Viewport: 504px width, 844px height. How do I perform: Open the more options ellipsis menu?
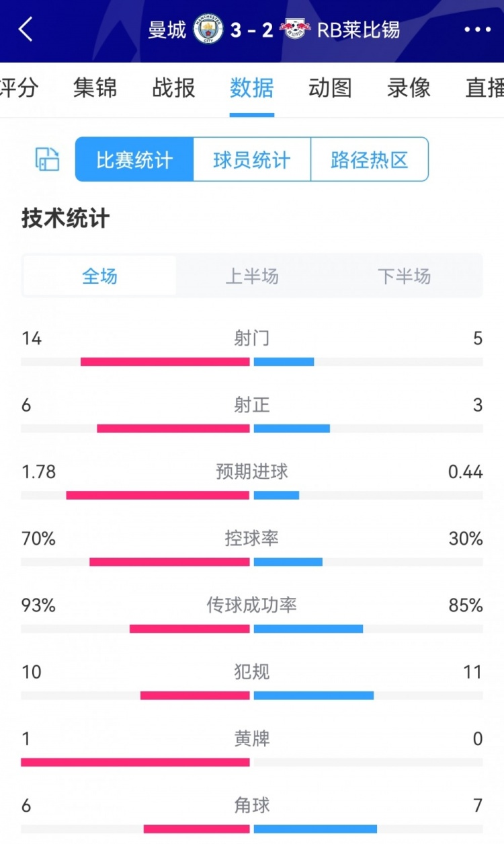pyautogui.click(x=478, y=30)
